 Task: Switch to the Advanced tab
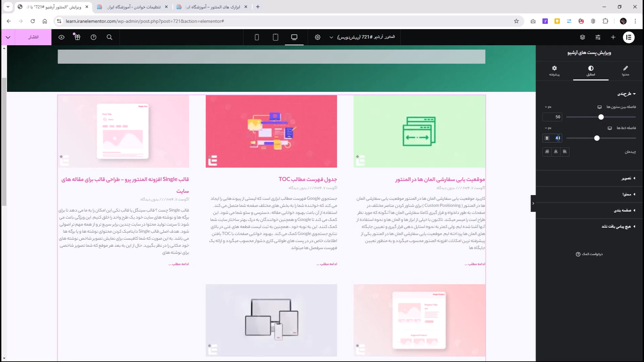[x=554, y=71]
